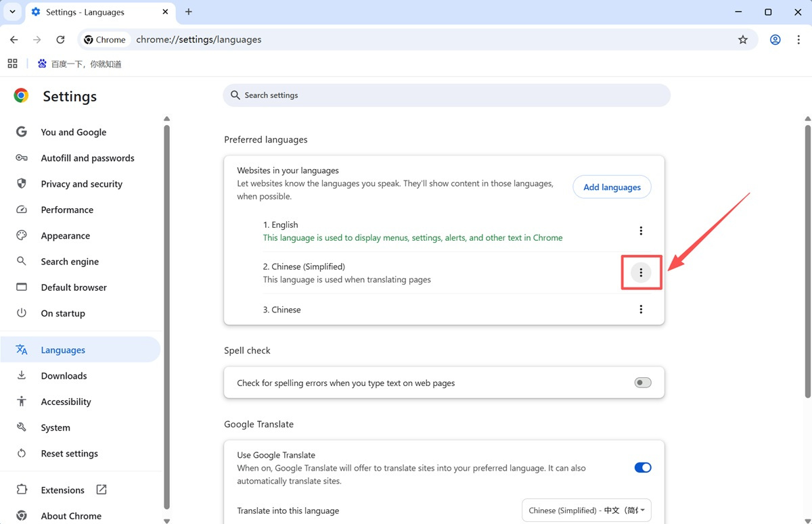
Task: Enable the spell check toggle
Action: point(642,383)
